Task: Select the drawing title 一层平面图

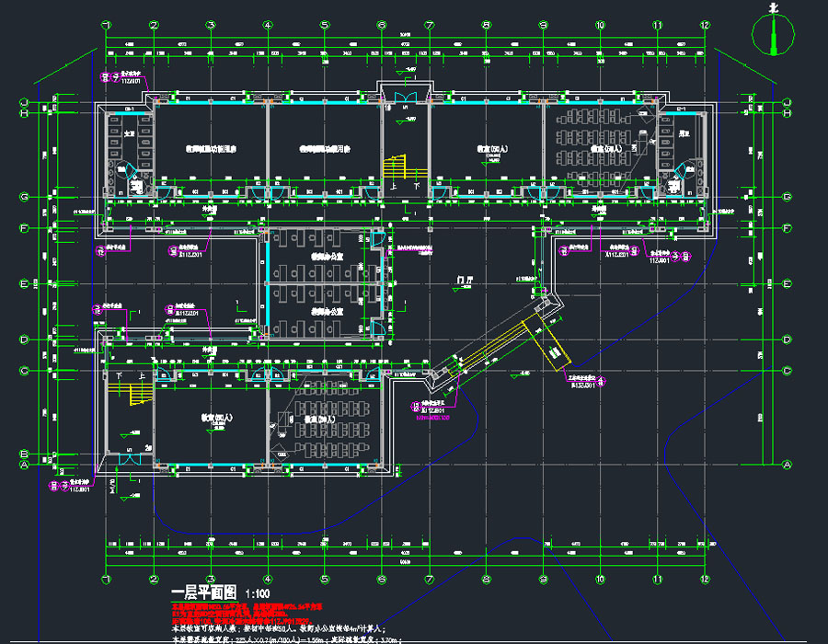Action: tap(204, 592)
